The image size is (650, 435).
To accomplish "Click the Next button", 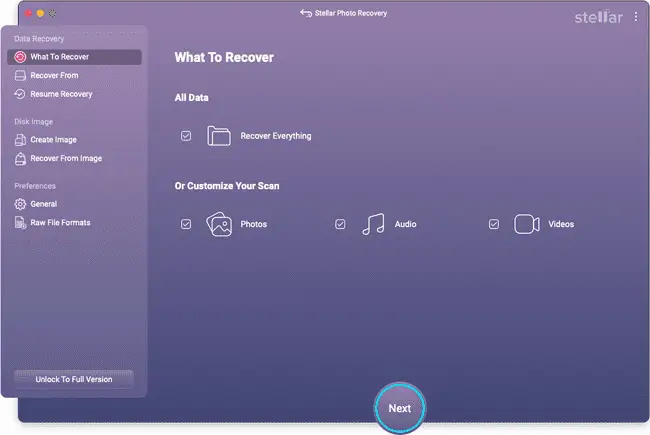I will coord(400,408).
